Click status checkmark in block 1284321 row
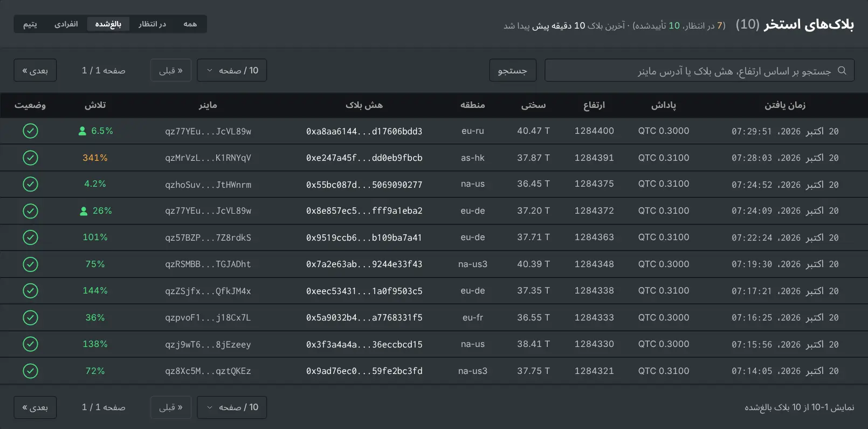 [x=31, y=371]
